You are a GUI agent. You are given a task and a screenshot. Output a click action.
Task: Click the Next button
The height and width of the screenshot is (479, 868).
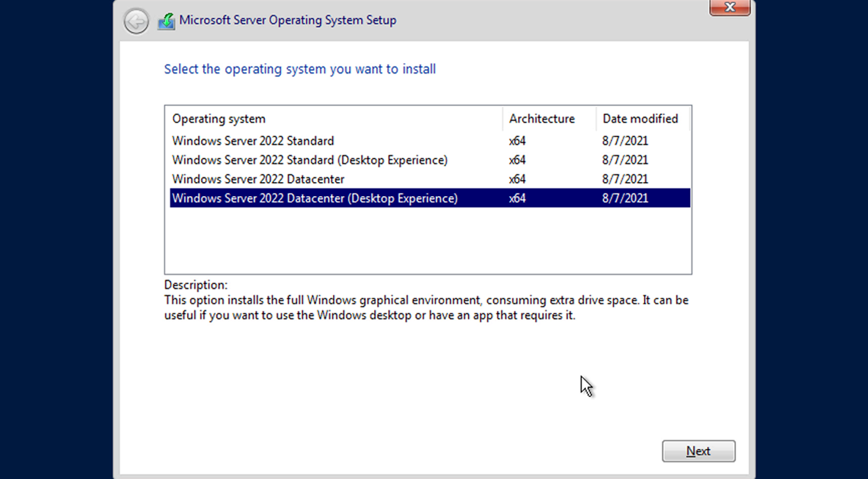698,451
